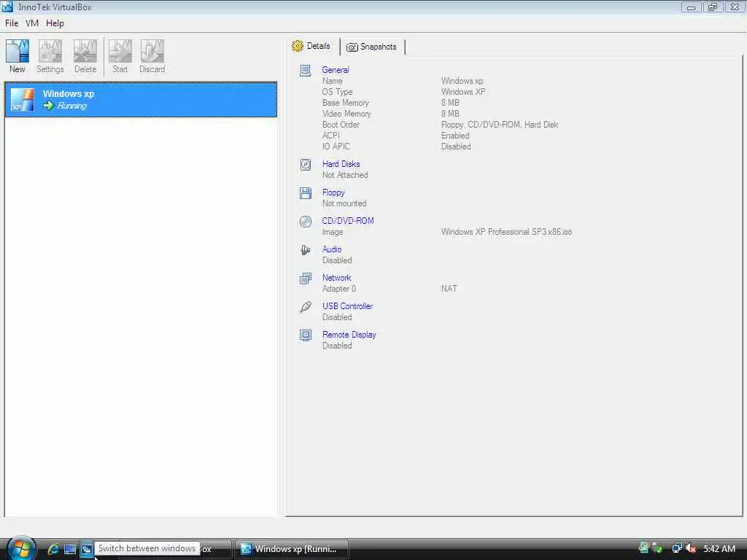747x560 pixels.
Task: Click the VirtualBox title bar icon
Action: [x=7, y=7]
